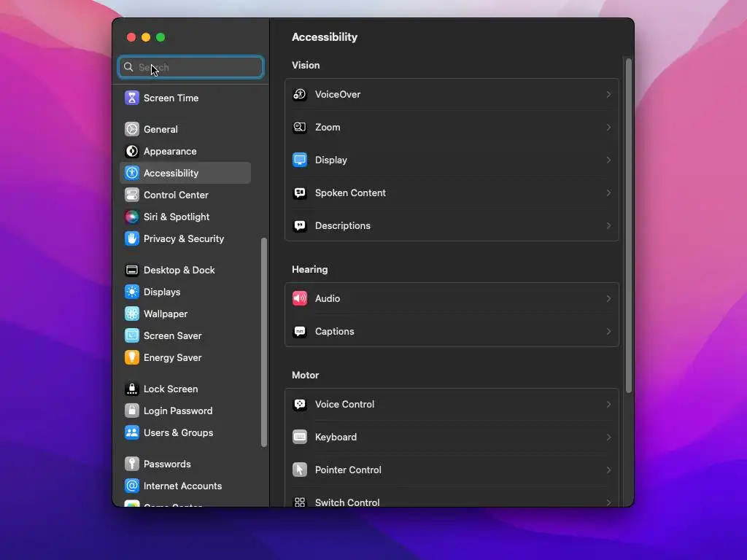
Task: Click the Login Password icon
Action: pos(132,411)
